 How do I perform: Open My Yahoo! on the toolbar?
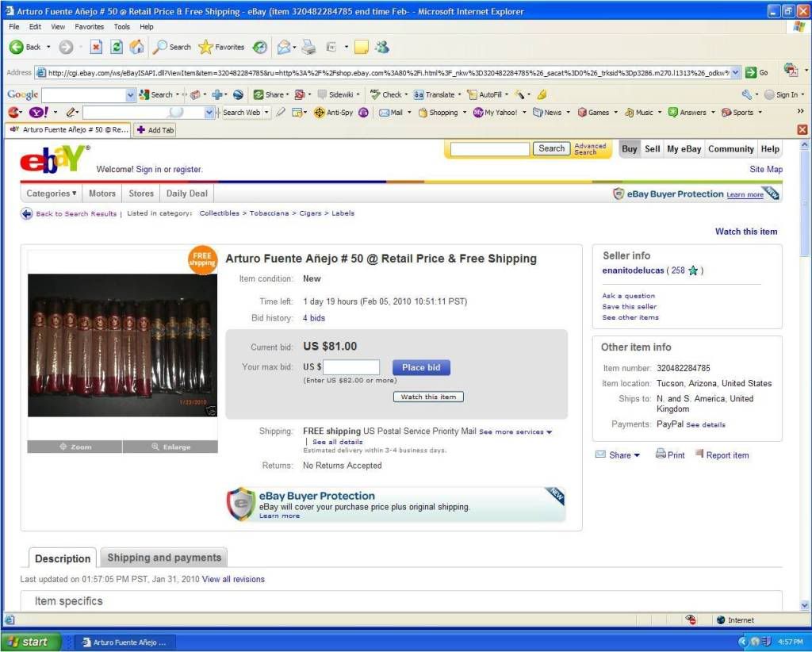[x=496, y=113]
